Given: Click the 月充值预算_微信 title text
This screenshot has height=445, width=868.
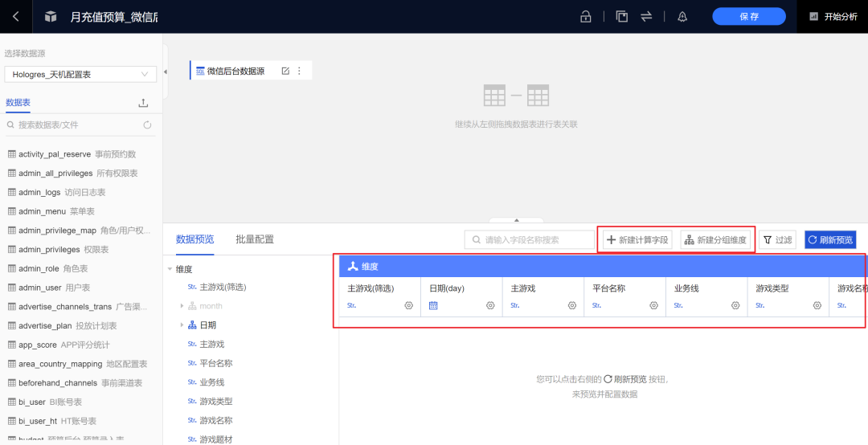Looking at the screenshot, I should tap(114, 17).
